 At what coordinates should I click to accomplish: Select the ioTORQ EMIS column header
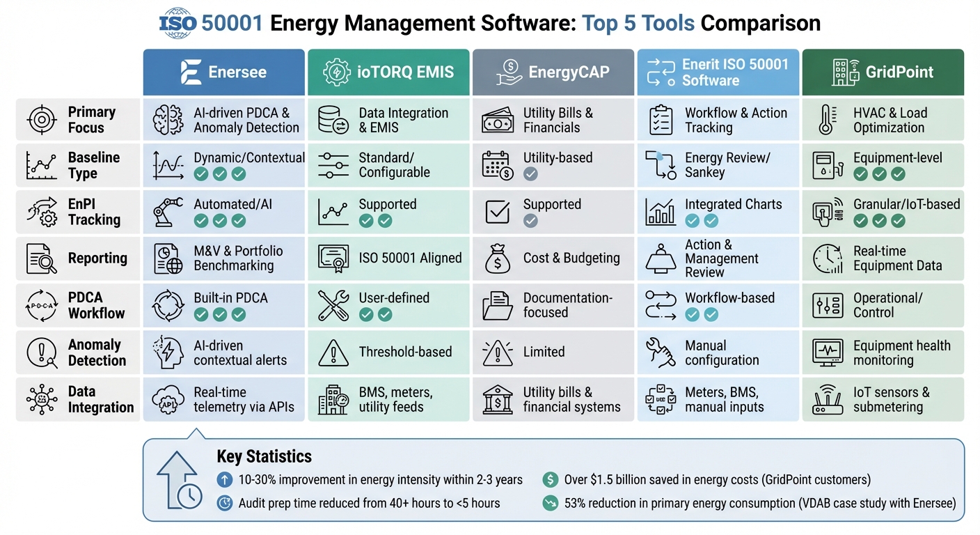[388, 72]
